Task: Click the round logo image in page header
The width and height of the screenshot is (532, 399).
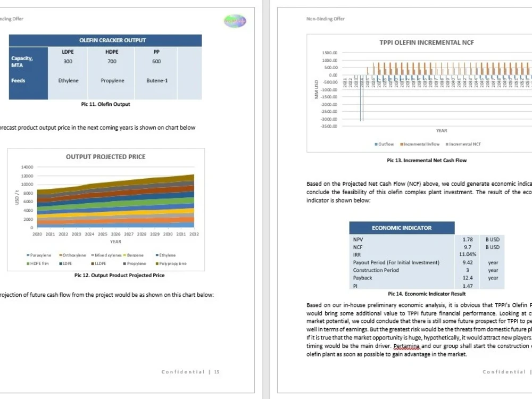Action: 235,21
